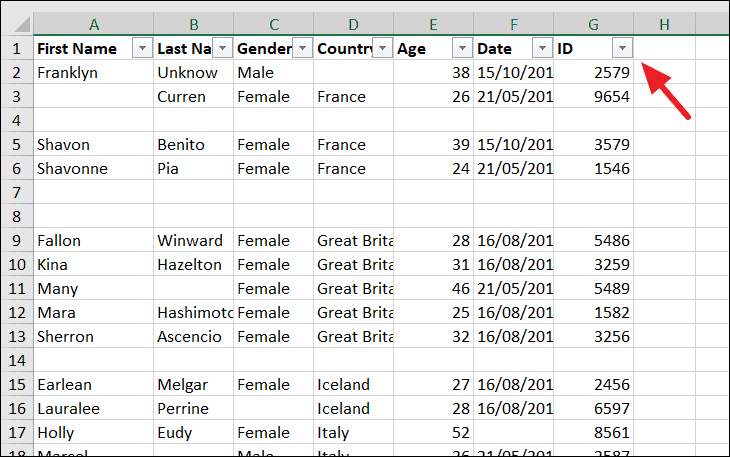The height and width of the screenshot is (457, 730).
Task: Click the Select All corner button
Action: [x=16, y=23]
